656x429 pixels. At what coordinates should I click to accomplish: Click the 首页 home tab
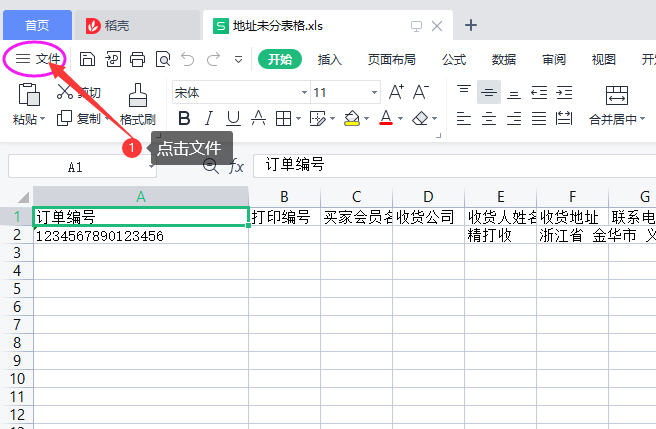(37, 26)
